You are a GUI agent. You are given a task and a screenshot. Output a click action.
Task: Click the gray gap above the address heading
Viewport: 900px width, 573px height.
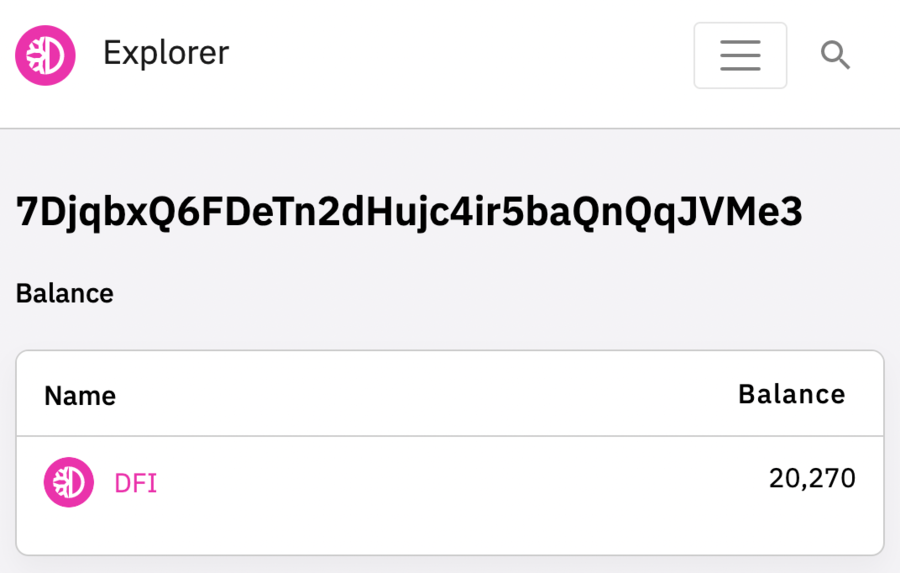tap(450, 160)
